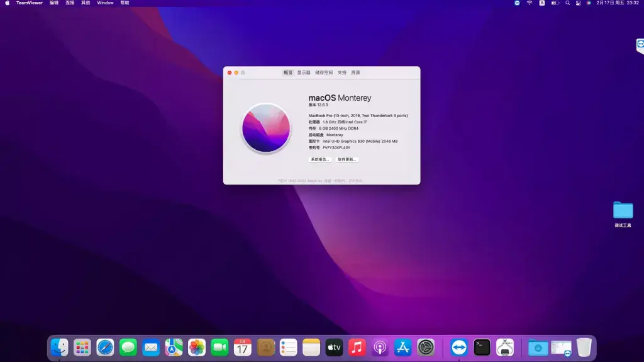The width and height of the screenshot is (644, 362).
Task: Open Downloads folder stack in Dock
Action: 538,348
